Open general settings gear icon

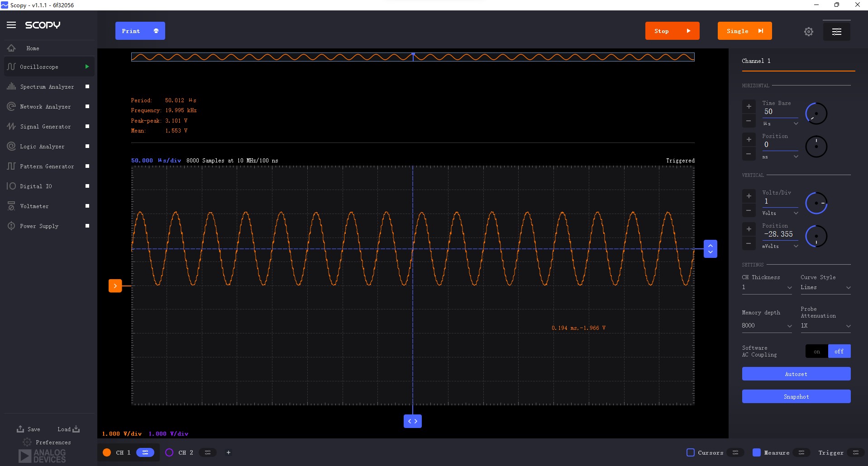point(809,32)
